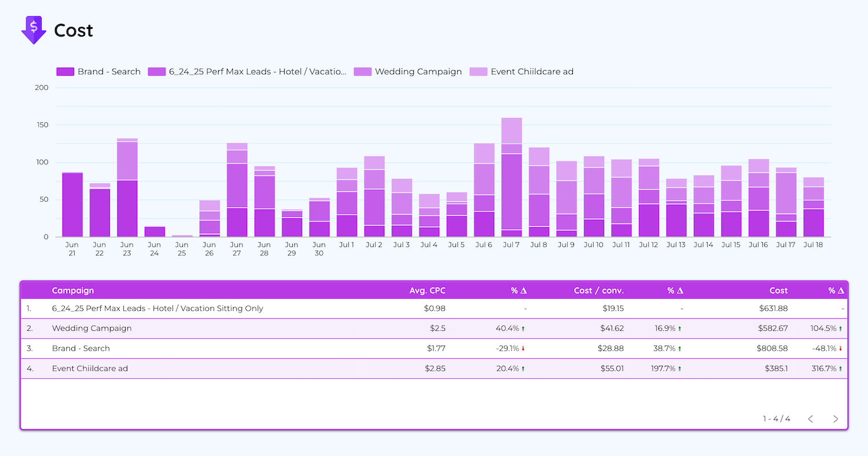This screenshot has height=456, width=868.
Task: Click the Event Chiildcare ad legend swatch
Action: (479, 72)
